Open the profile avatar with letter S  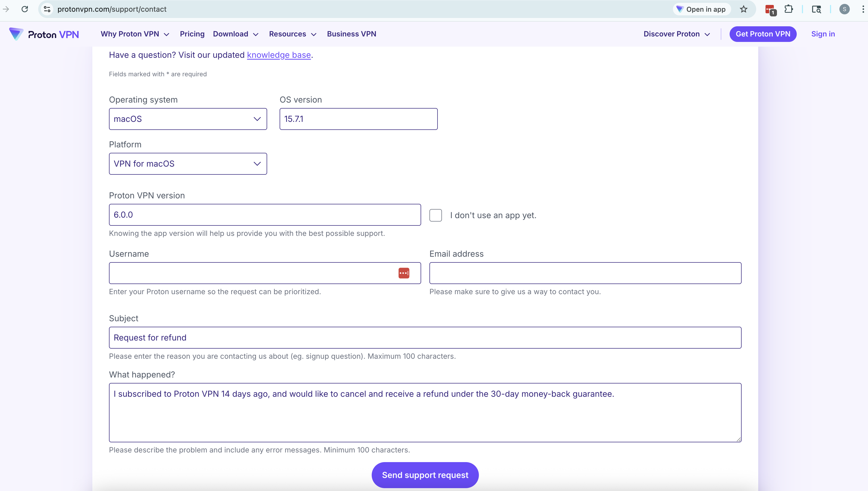[x=844, y=9]
